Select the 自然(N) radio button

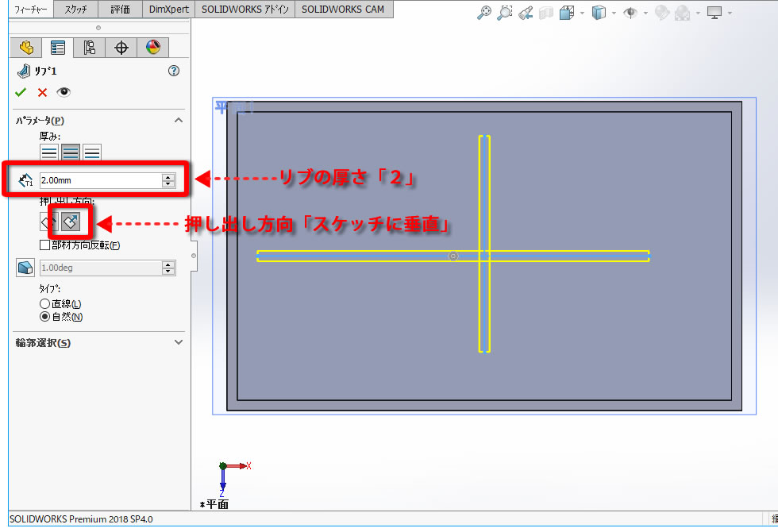tap(44, 317)
